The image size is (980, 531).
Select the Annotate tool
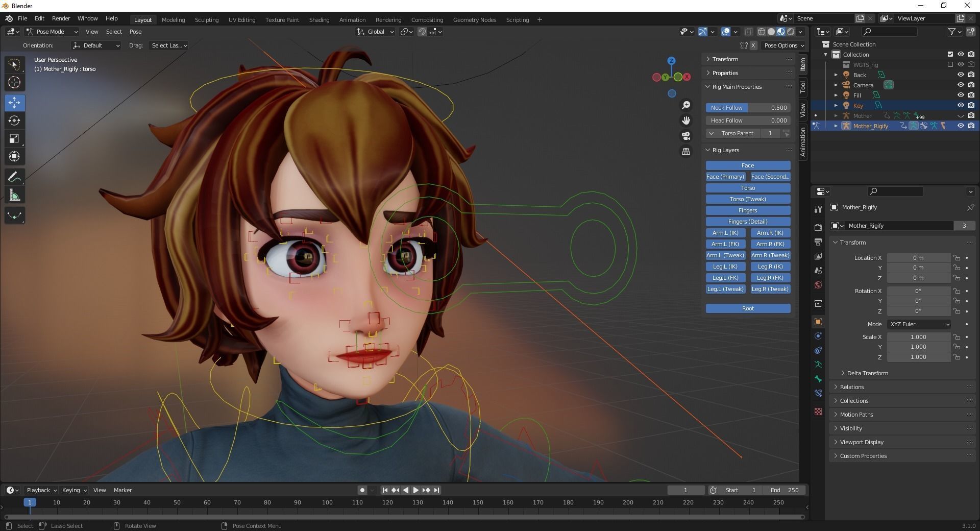click(x=14, y=177)
